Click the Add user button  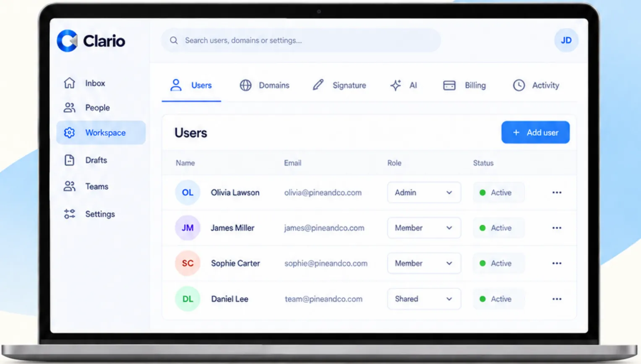[x=535, y=133]
